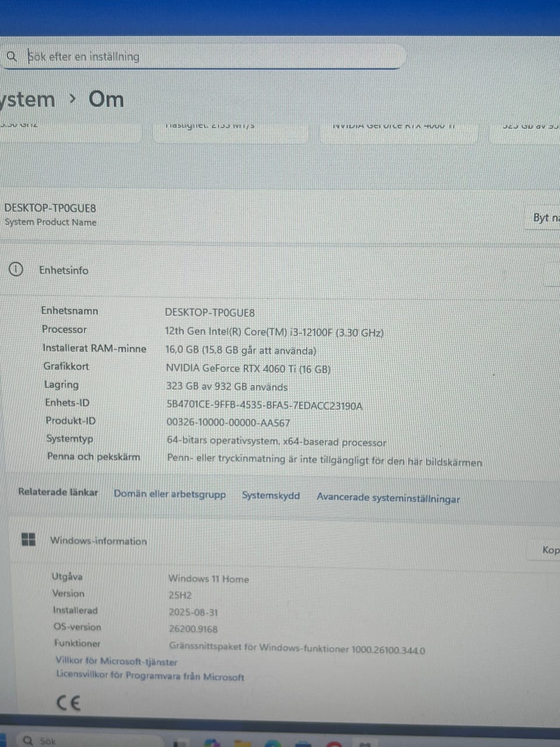Viewport: 560px width, 747px height.
Task: Click the DESKTOP-TP0GUE8 value in the Enhetsnamn row
Action: [x=209, y=312]
